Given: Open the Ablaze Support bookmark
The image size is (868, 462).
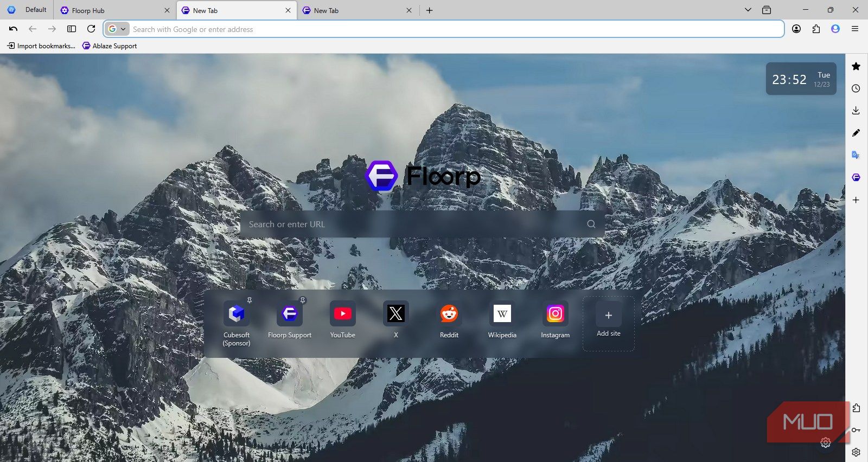Looking at the screenshot, I should pyautogui.click(x=110, y=46).
